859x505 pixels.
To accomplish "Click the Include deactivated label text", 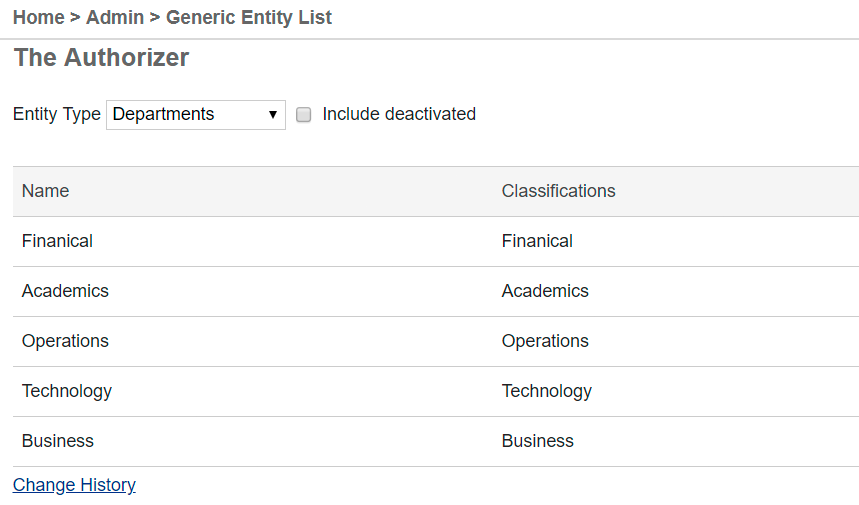I will pos(399,114).
